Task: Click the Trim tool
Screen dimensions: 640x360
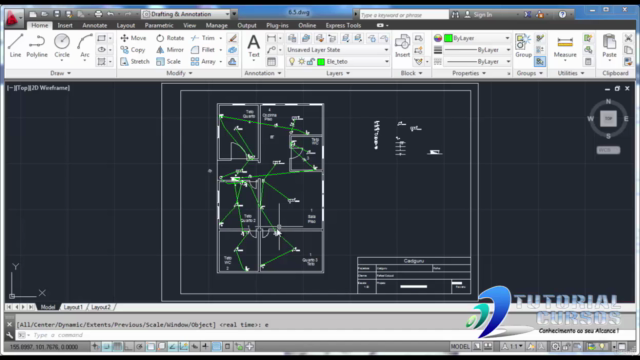Action: 203,38
